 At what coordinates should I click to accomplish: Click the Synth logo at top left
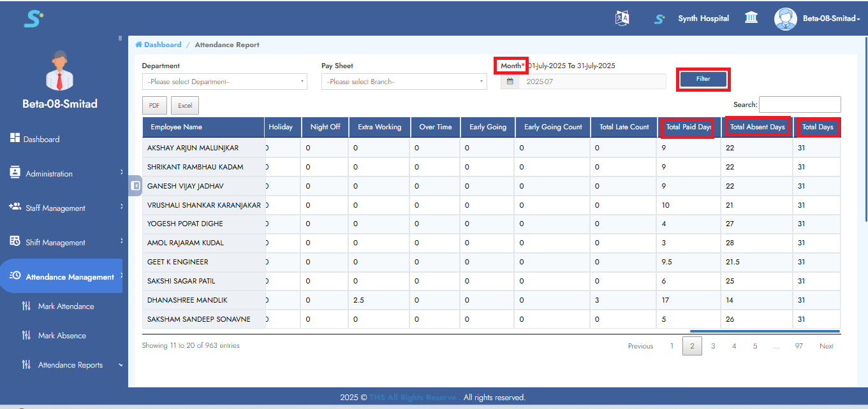pyautogui.click(x=33, y=18)
